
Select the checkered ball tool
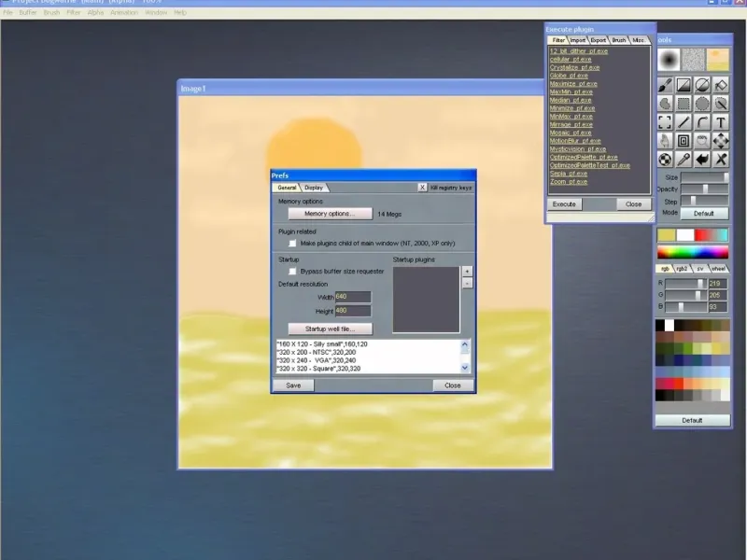click(x=665, y=160)
